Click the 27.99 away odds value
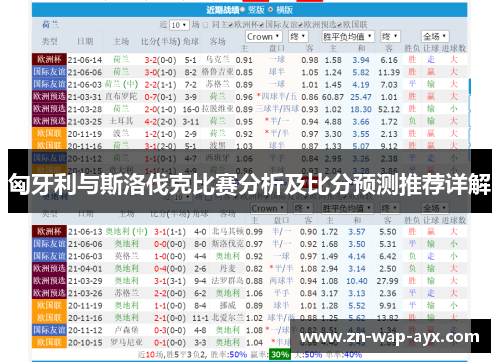The image size is (500, 362). point(387,281)
